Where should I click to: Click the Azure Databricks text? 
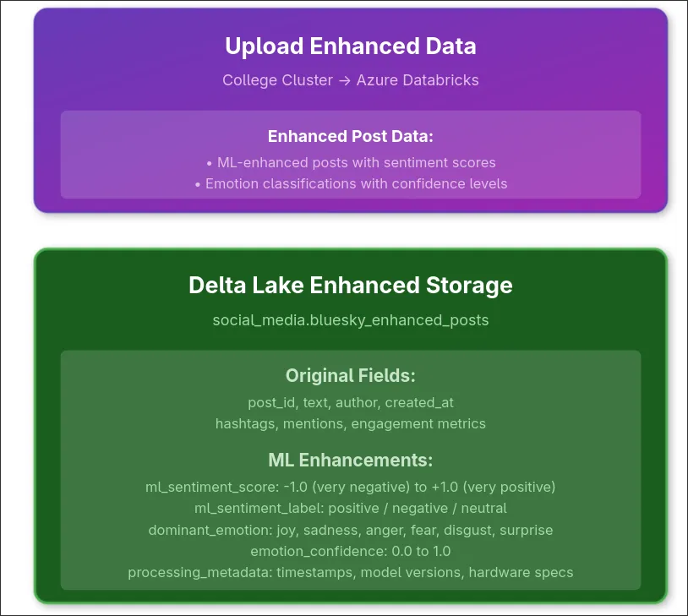coord(417,80)
